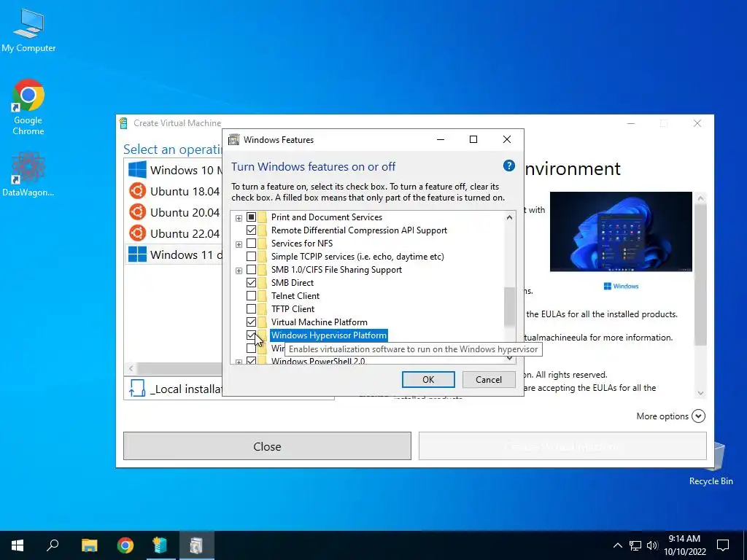Open the taskbar clock and date

coord(684,545)
